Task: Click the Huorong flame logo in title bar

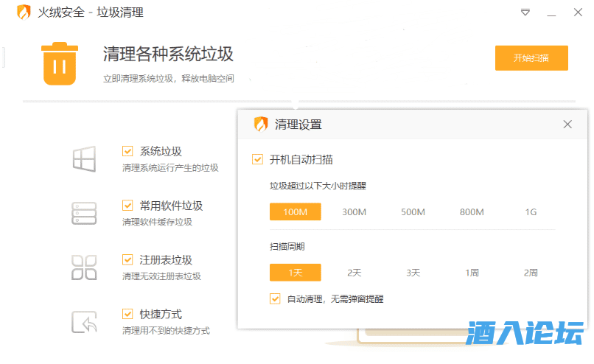Action: [x=24, y=13]
